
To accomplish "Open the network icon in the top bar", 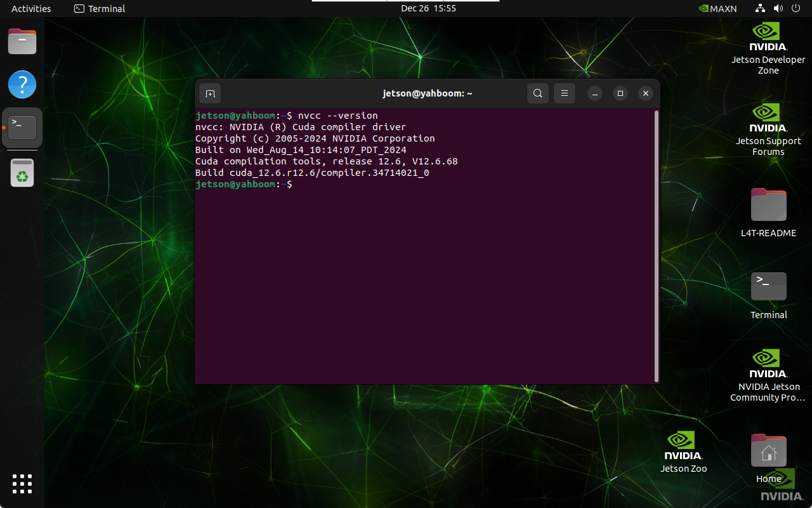I will pos(760,8).
